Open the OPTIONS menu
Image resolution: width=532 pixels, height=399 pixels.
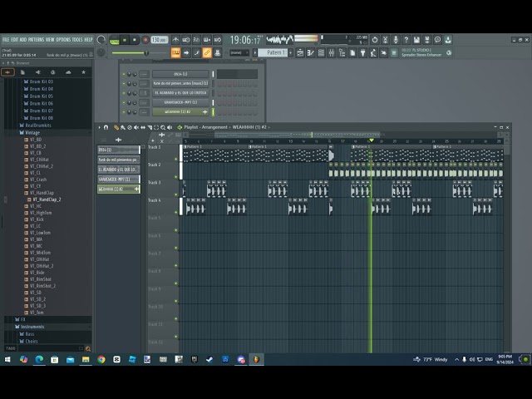[63, 40]
